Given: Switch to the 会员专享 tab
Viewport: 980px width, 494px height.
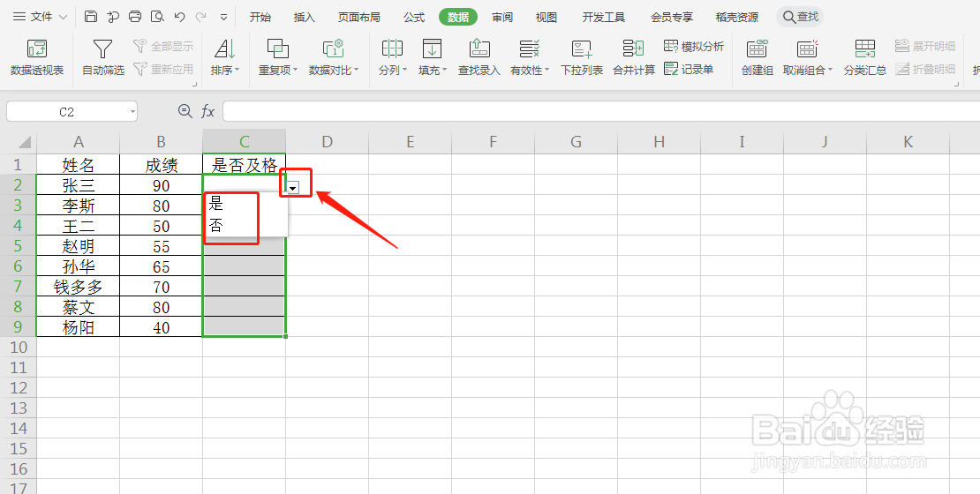Looking at the screenshot, I should (671, 17).
